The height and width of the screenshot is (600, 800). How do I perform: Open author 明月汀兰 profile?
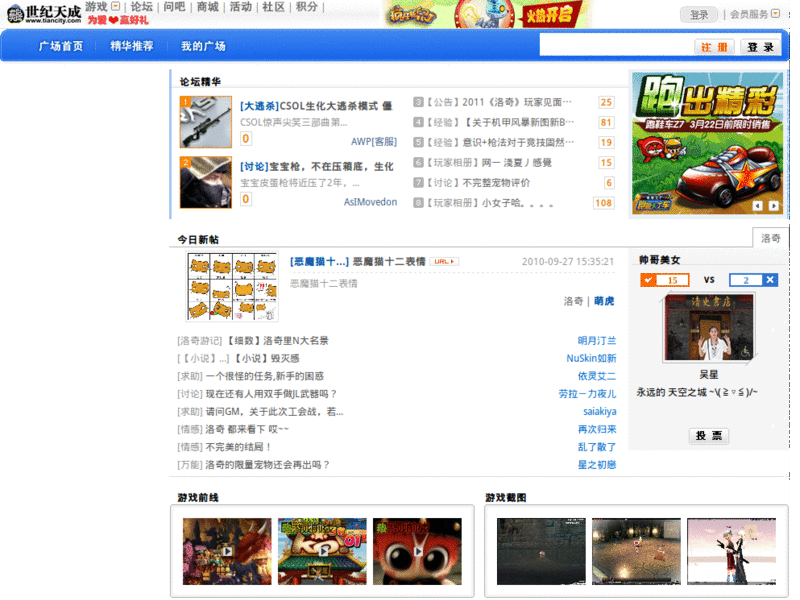click(x=596, y=340)
